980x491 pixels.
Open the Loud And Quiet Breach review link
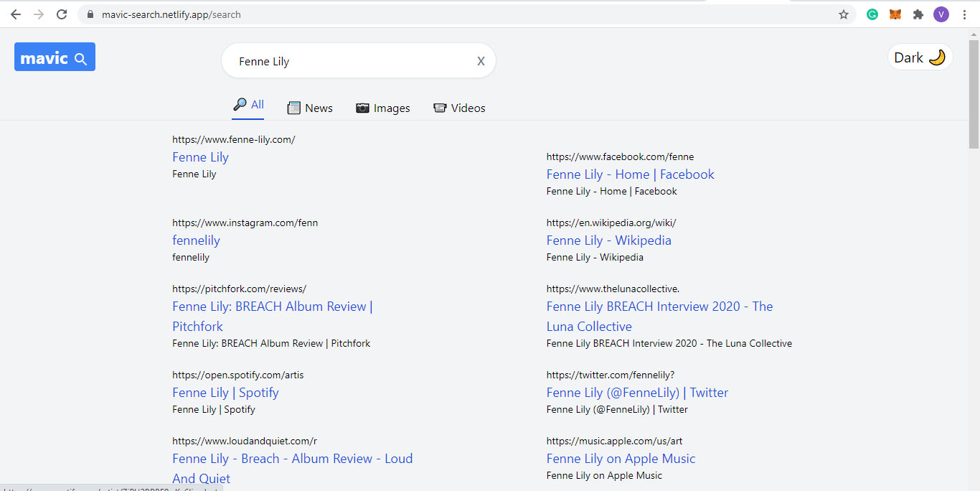pos(293,469)
